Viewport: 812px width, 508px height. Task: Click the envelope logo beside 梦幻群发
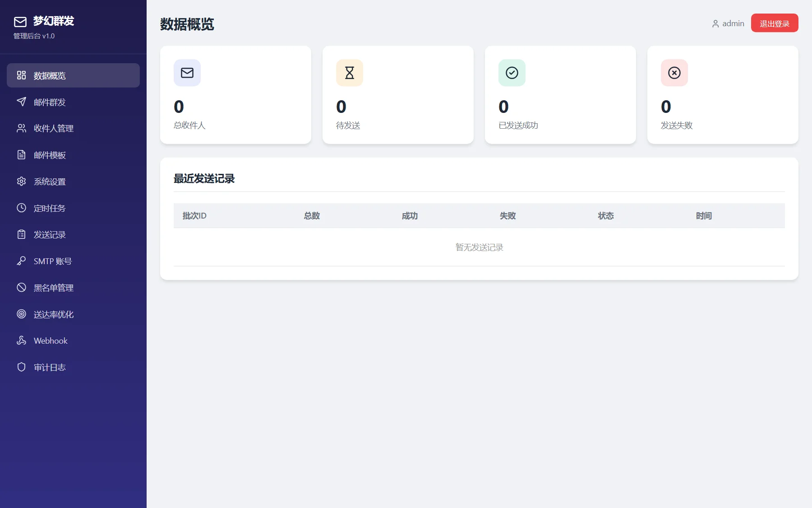pos(20,22)
